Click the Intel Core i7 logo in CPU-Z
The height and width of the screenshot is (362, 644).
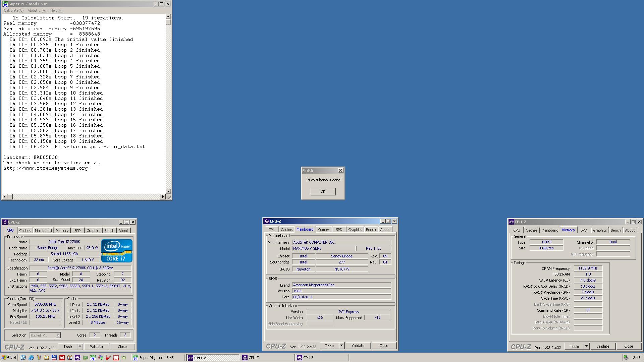(117, 250)
